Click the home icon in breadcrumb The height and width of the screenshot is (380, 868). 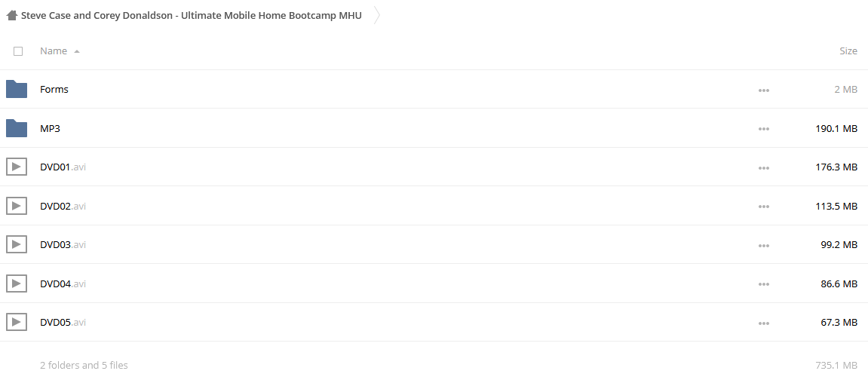[x=11, y=16]
